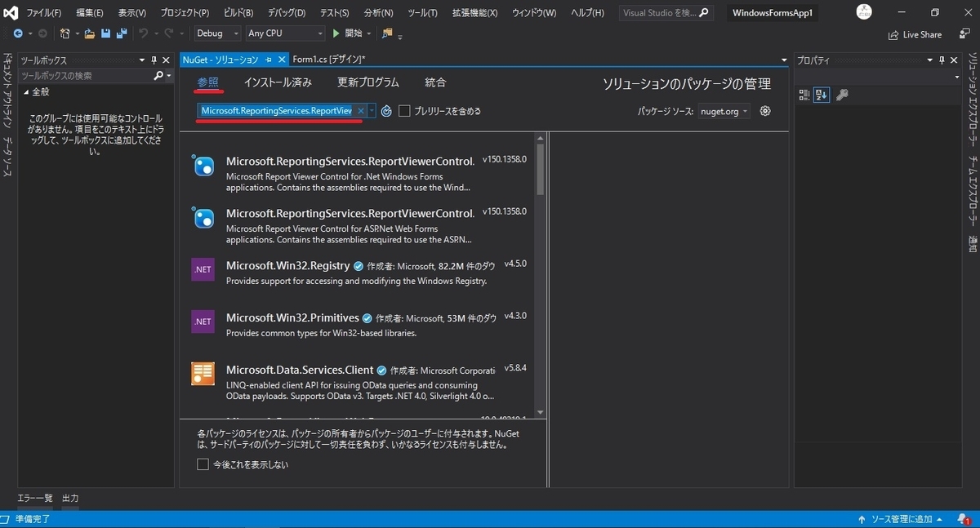Select the 更新プログラム NuGet tab

(x=368, y=82)
